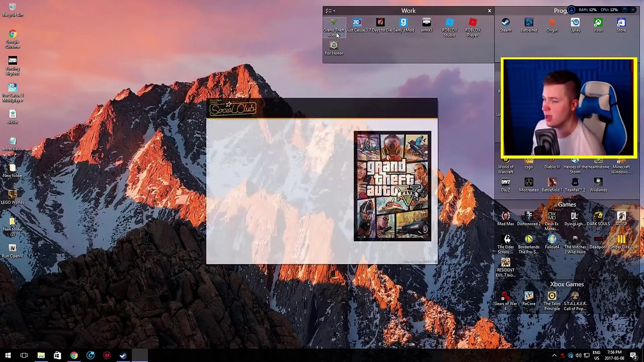The width and height of the screenshot is (644, 362).
Task: Click the Social Club logo in launcher
Action: coord(232,108)
